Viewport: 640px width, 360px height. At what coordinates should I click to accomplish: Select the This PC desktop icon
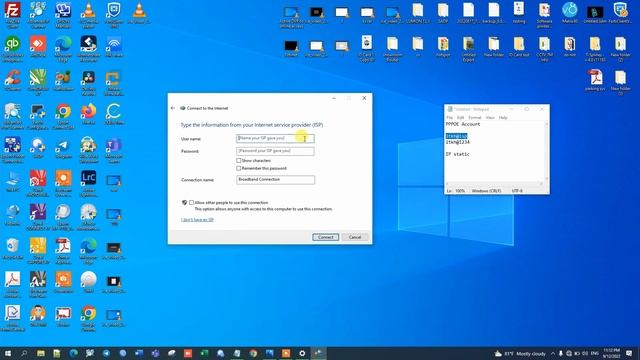coord(13,182)
